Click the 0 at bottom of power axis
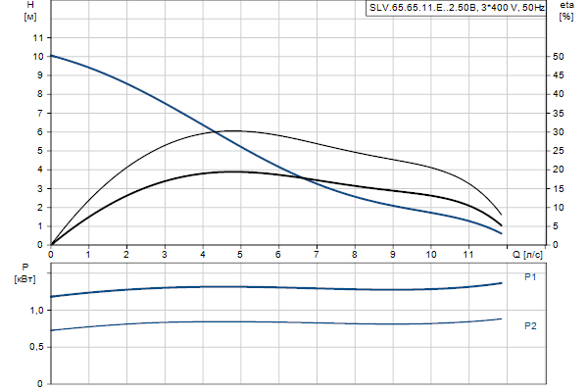Image resolution: width=588 pixels, height=392 pixels. pyautogui.click(x=41, y=383)
